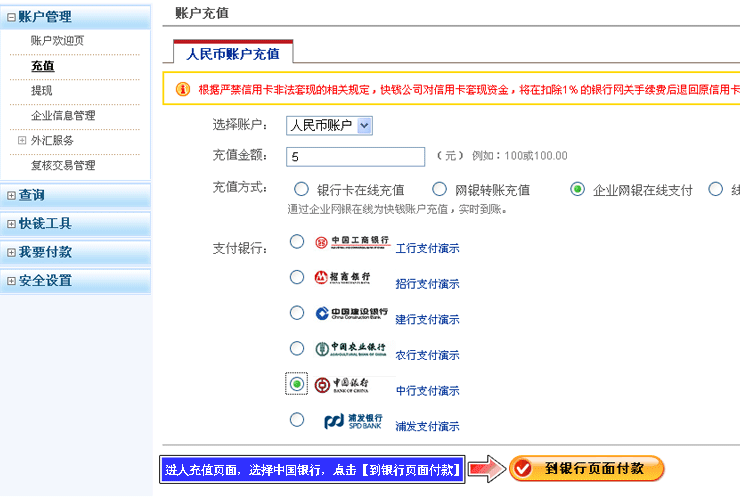
Task: Click the 充值方式 label
Action: point(240,187)
